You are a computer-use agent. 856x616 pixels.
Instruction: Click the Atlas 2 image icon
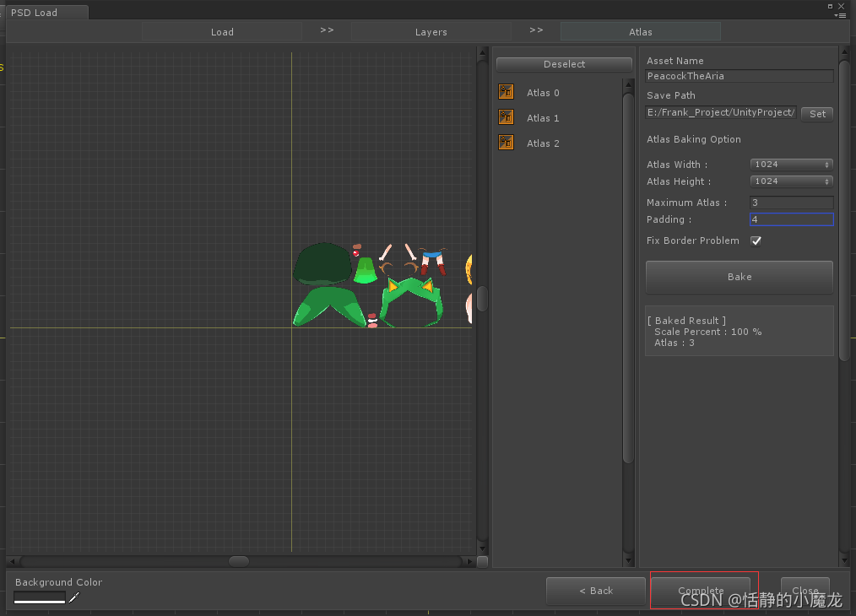coord(506,143)
